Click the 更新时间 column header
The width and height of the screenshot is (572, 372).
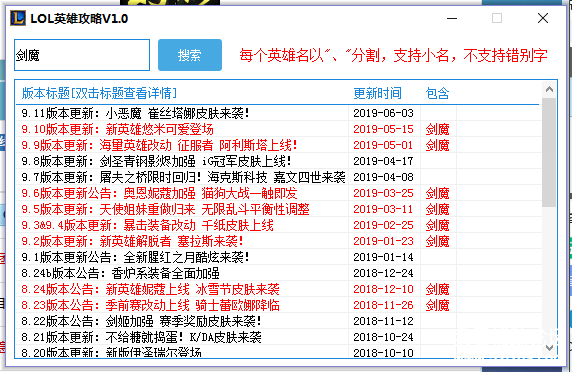(x=378, y=93)
